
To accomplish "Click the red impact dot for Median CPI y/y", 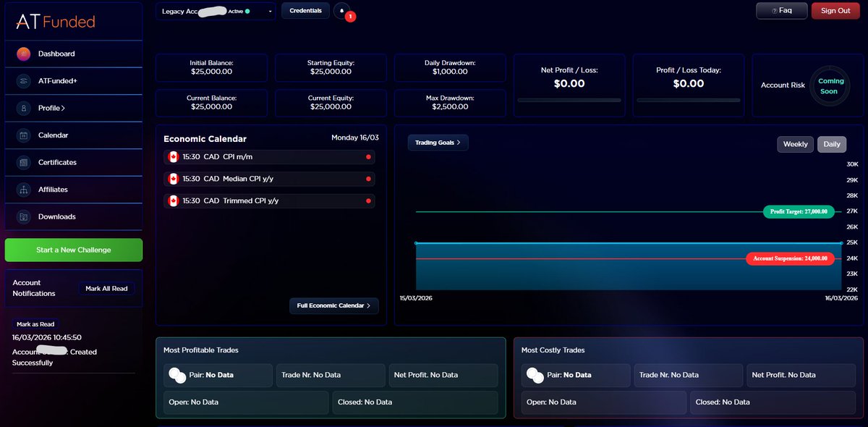I will 368,179.
